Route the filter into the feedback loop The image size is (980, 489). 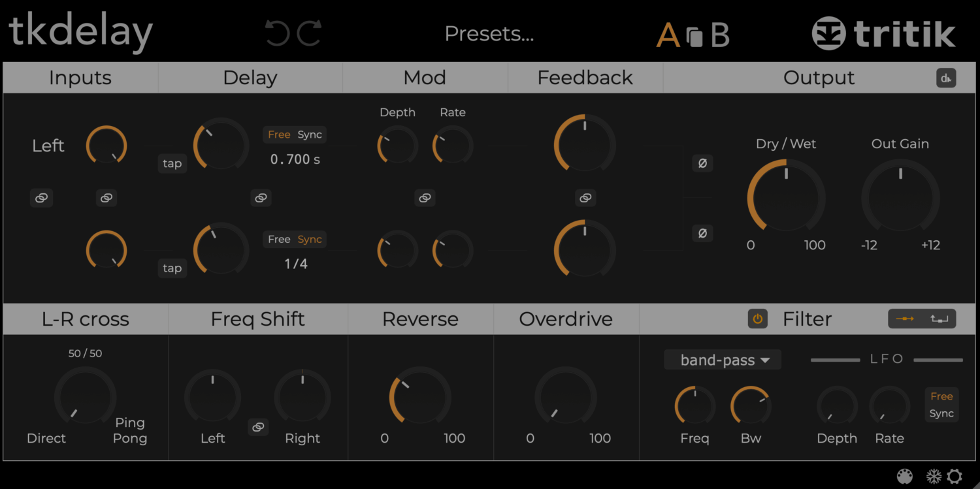tap(939, 319)
